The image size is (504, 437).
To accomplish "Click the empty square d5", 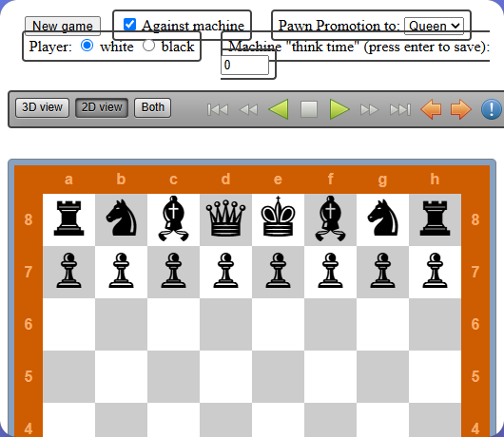I will [x=225, y=376].
